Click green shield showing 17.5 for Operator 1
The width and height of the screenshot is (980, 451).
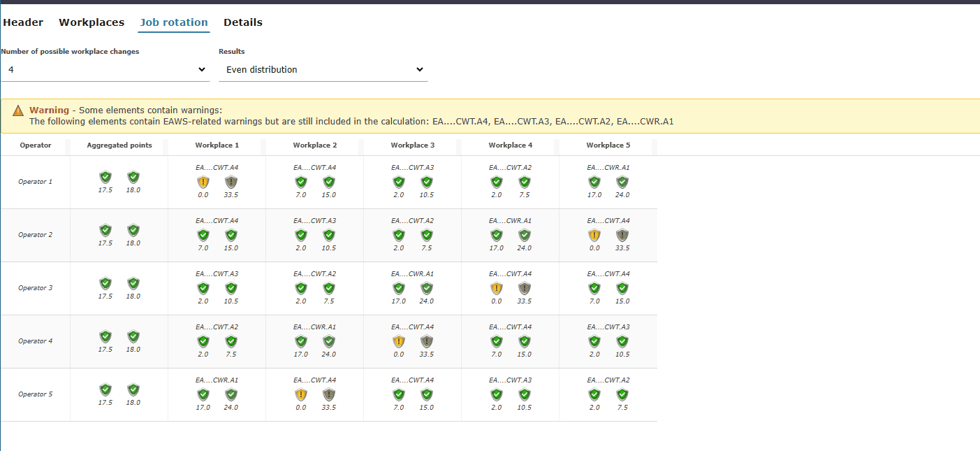click(x=105, y=178)
